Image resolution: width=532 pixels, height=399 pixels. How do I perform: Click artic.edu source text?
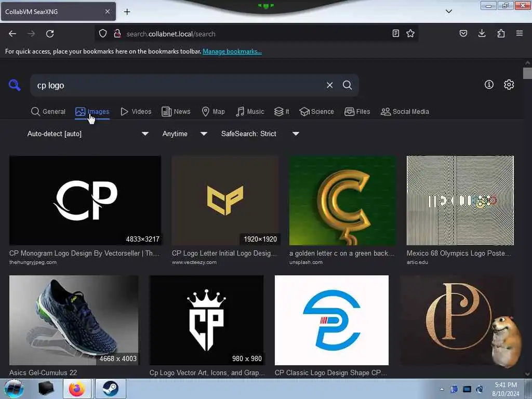[x=417, y=262]
